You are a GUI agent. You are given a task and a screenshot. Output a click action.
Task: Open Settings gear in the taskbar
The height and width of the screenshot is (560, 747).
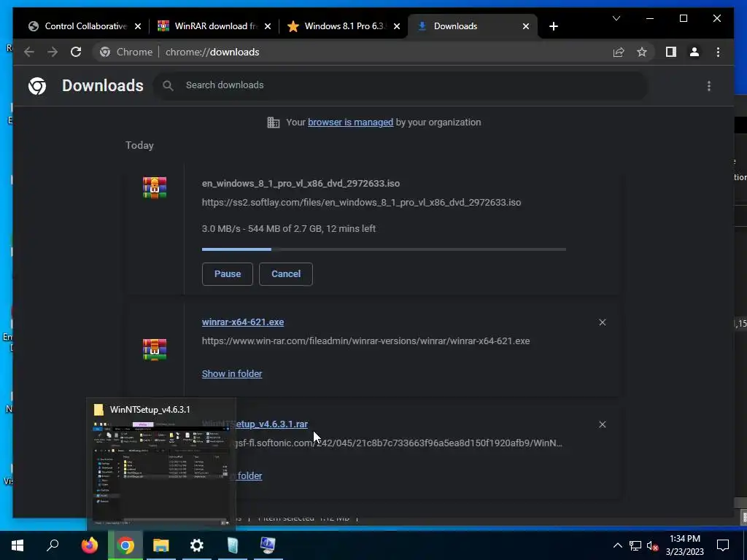point(197,545)
